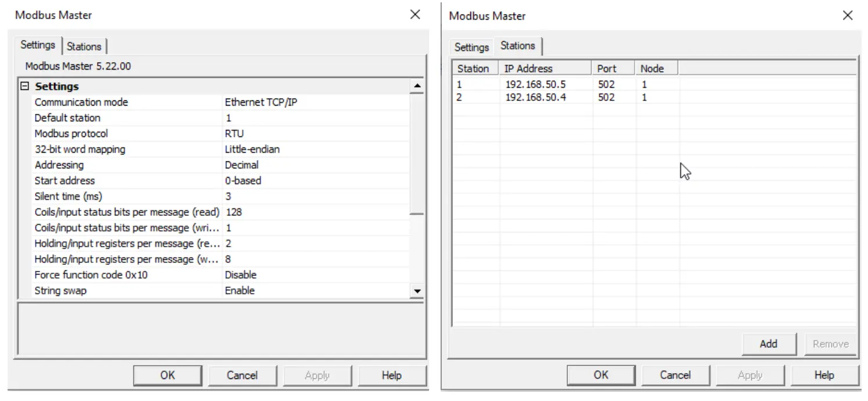Switch to the Stations tab on left dialog

point(85,46)
